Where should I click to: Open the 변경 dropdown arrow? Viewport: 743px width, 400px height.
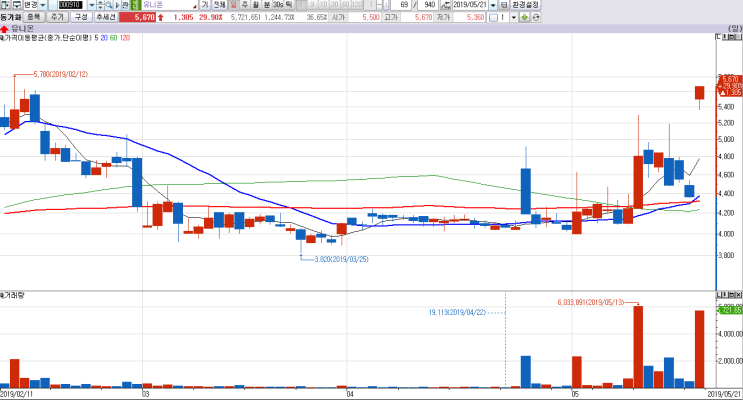[x=42, y=5]
